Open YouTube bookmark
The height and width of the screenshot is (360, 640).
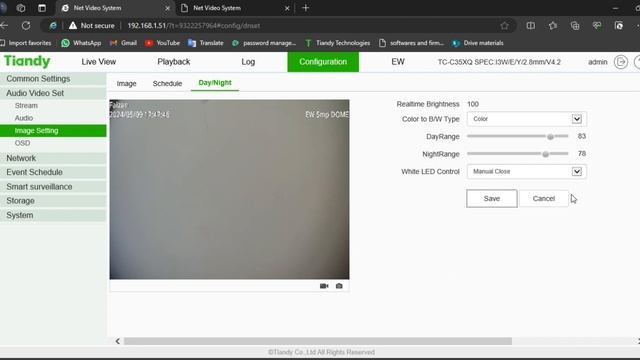pyautogui.click(x=162, y=43)
